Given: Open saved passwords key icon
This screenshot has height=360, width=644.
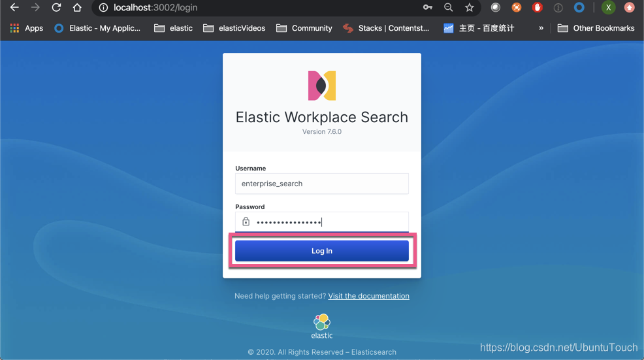Looking at the screenshot, I should tap(428, 7).
